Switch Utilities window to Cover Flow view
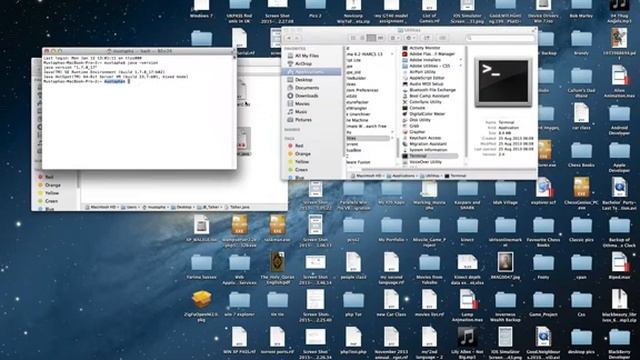 380,38
